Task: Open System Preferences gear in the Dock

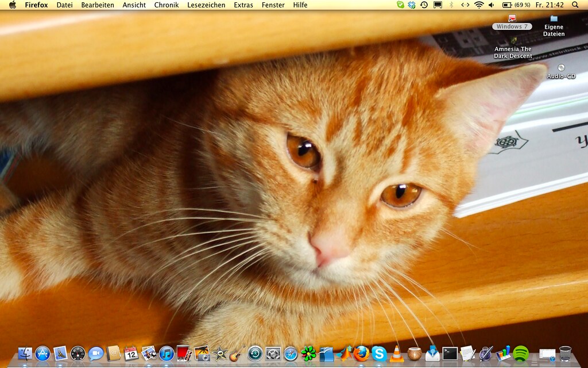Action: point(273,354)
